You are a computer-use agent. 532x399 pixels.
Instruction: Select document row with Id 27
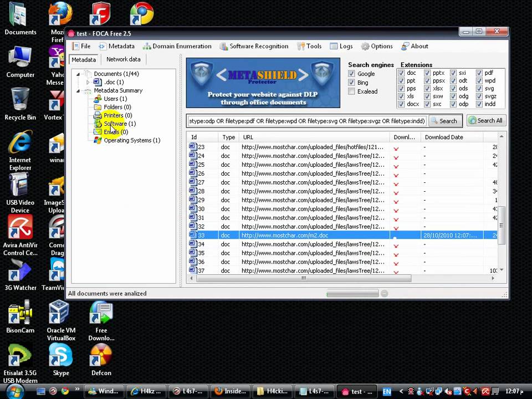tap(342, 182)
